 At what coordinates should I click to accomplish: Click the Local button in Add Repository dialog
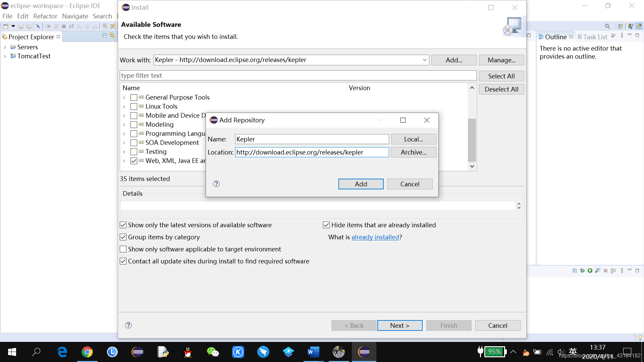[413, 139]
